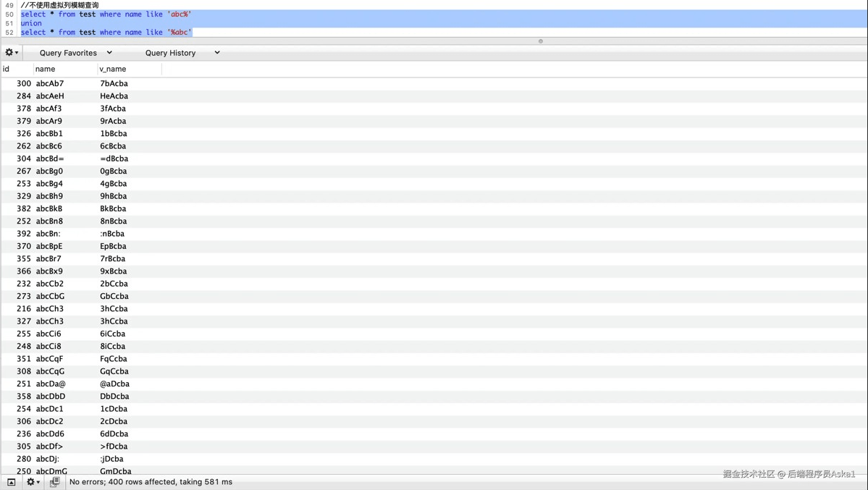Select name cell abcDa@
This screenshot has height=490, width=868.
[51, 384]
